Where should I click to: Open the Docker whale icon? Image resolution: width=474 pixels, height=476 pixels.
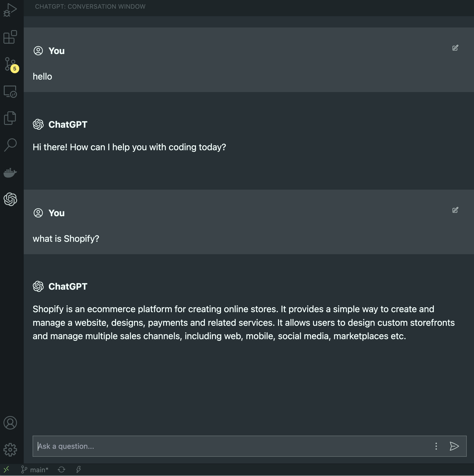tap(10, 173)
